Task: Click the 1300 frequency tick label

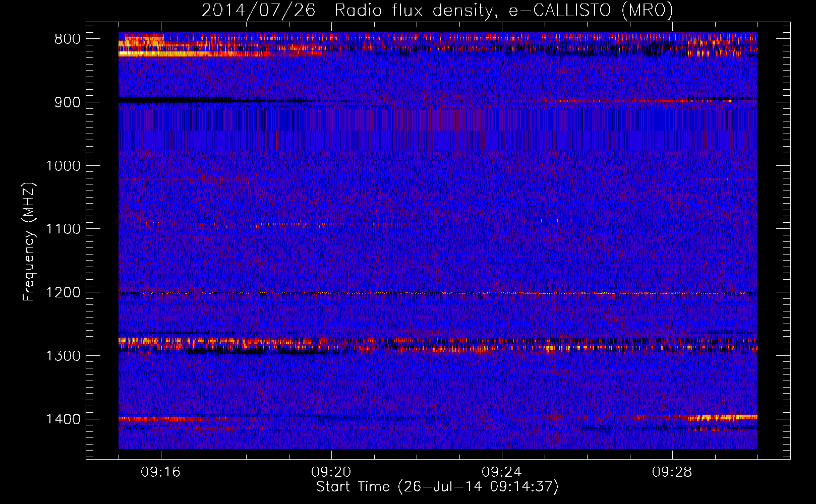Action: pos(63,356)
